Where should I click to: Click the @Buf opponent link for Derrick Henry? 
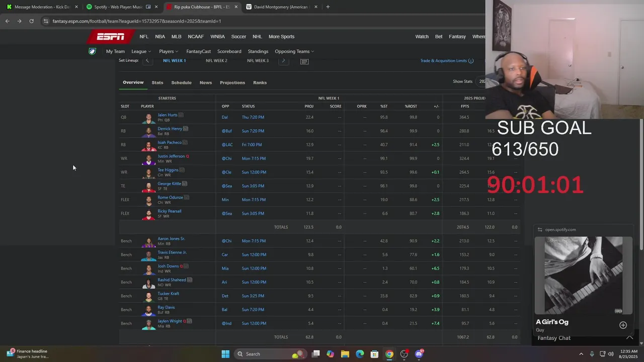click(x=226, y=131)
